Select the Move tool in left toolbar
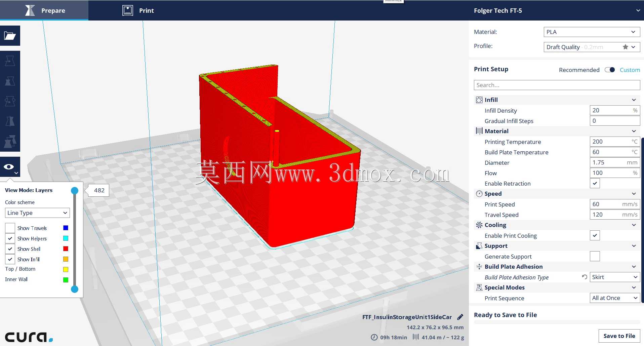This screenshot has height=346, width=644. [10, 61]
